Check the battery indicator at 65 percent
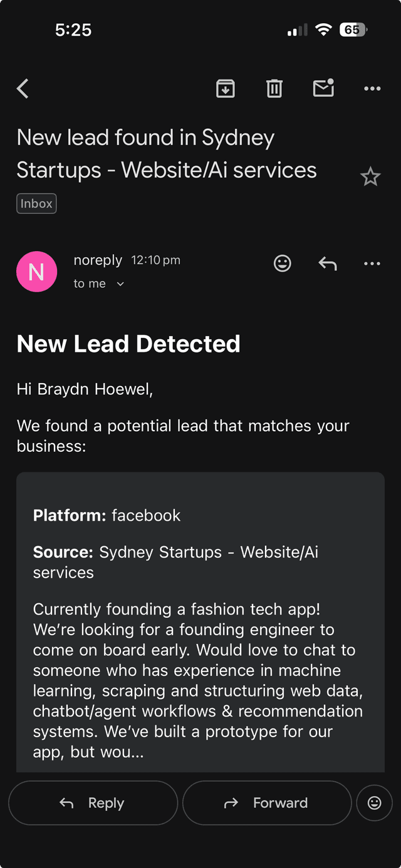 352,29
